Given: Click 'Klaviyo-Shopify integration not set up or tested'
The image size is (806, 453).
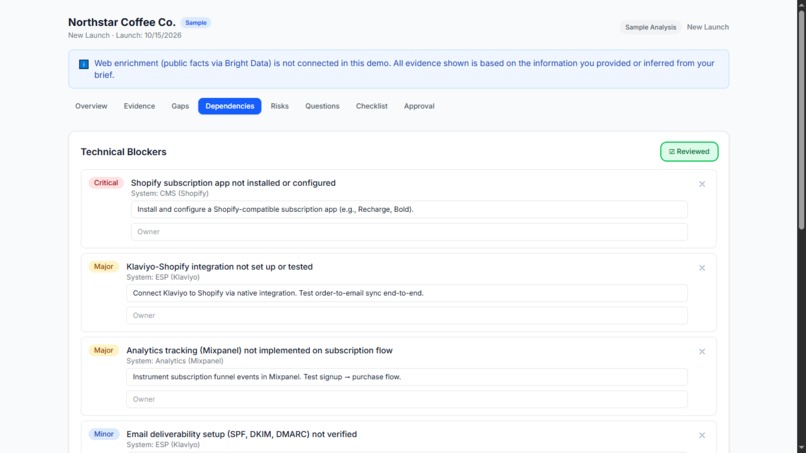Looking at the screenshot, I should coord(219,267).
